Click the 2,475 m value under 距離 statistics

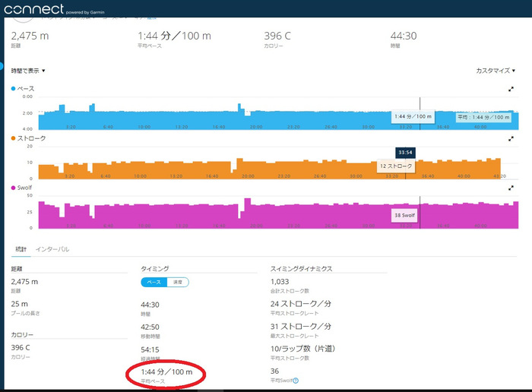[x=24, y=282]
